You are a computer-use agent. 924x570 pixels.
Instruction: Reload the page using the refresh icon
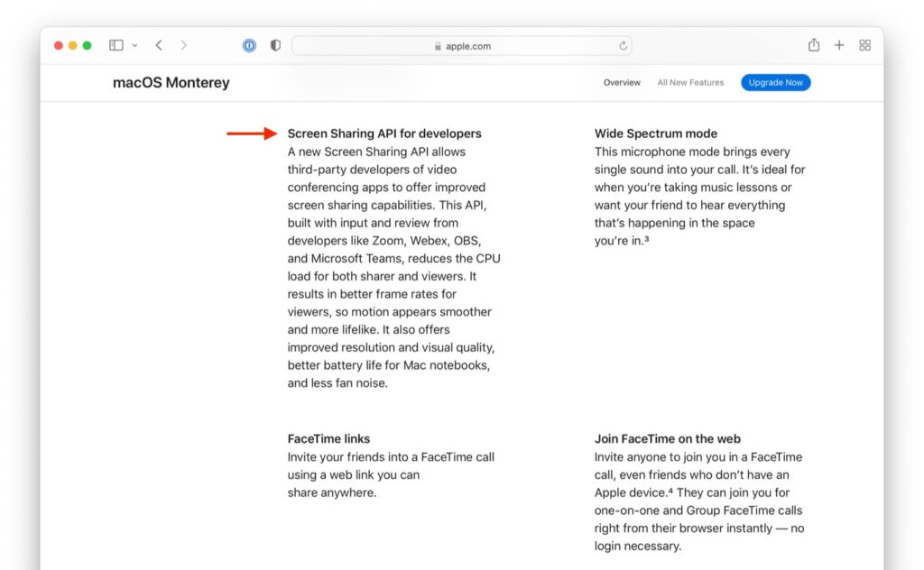[x=623, y=46]
